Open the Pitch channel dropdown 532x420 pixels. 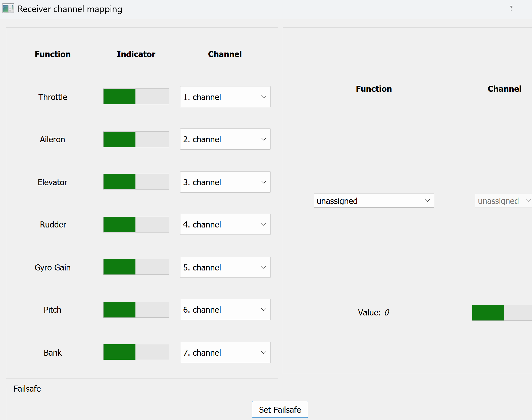pyautogui.click(x=225, y=309)
